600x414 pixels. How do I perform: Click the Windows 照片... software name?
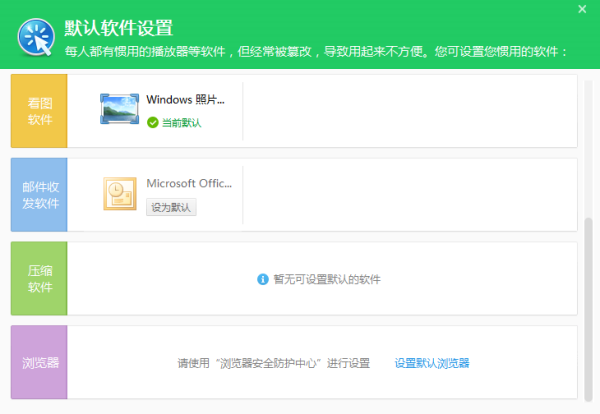pyautogui.click(x=185, y=100)
